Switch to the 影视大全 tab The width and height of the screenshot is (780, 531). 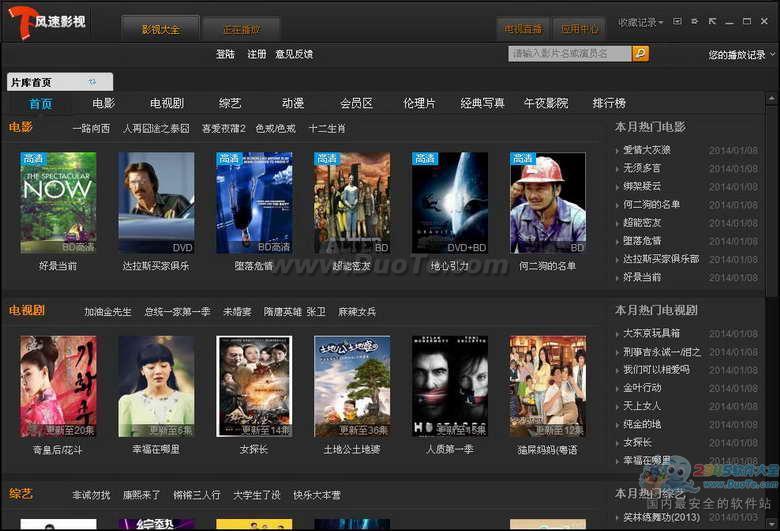click(161, 29)
